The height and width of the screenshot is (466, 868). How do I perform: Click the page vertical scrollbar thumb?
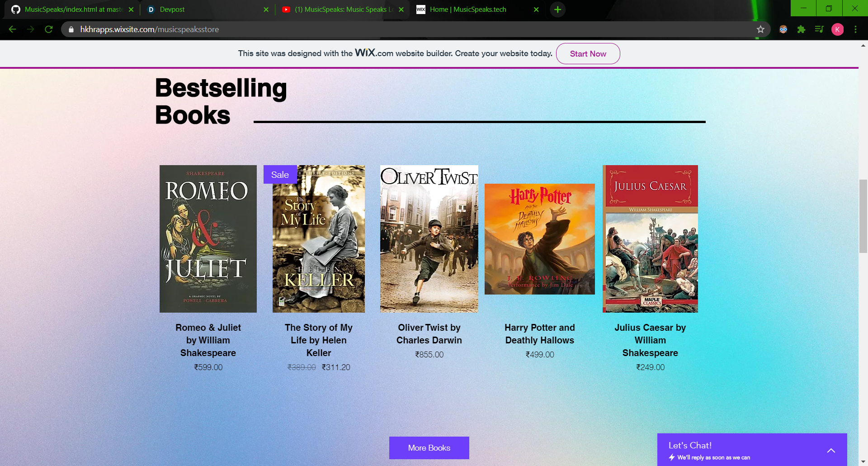point(863,216)
